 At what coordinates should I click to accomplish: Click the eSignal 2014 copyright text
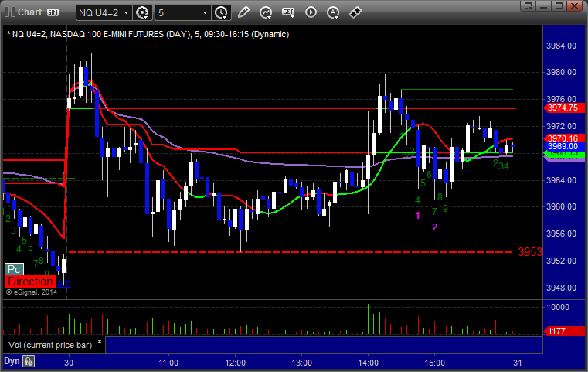coord(32,292)
